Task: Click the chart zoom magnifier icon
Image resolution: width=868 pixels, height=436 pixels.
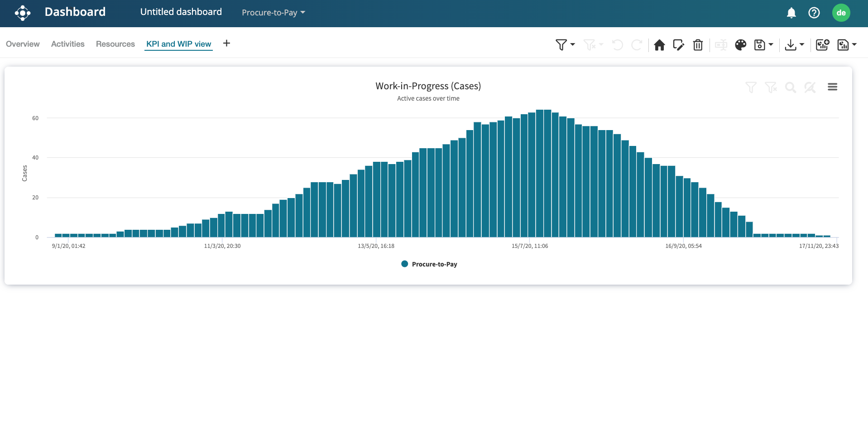Action: (790, 87)
